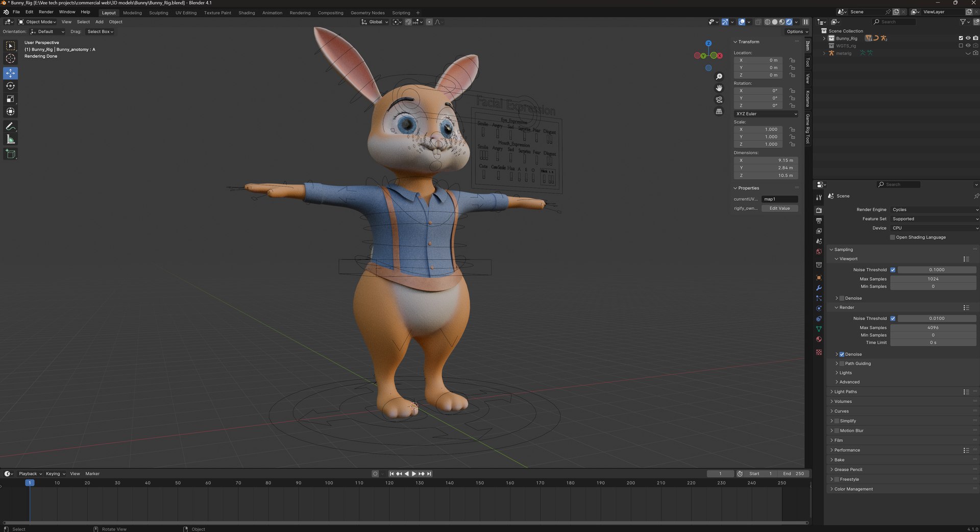
Task: Open Feature Set dropdown
Action: click(x=934, y=219)
